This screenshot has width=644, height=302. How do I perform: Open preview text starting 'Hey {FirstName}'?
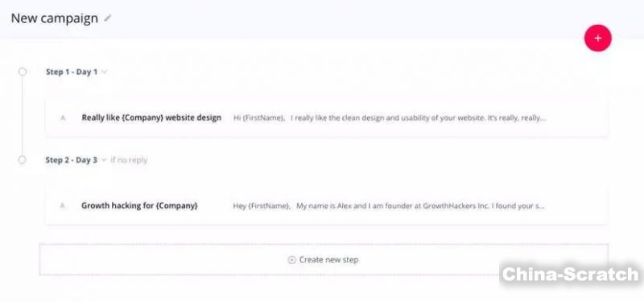[x=389, y=206]
